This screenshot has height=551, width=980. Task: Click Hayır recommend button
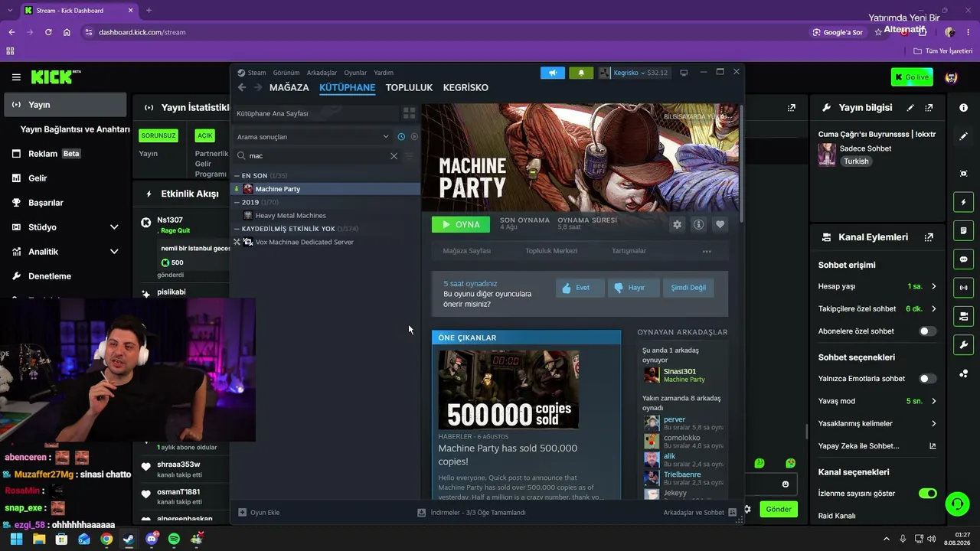coord(633,288)
